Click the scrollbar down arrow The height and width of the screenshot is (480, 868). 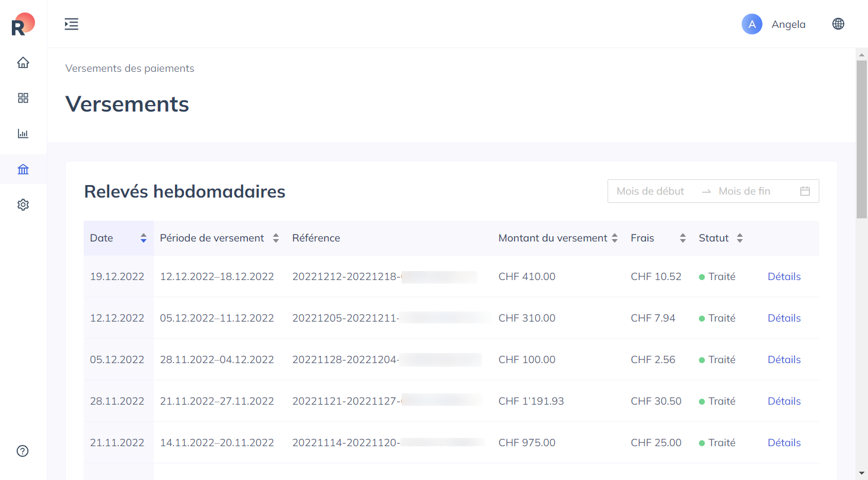click(x=861, y=473)
